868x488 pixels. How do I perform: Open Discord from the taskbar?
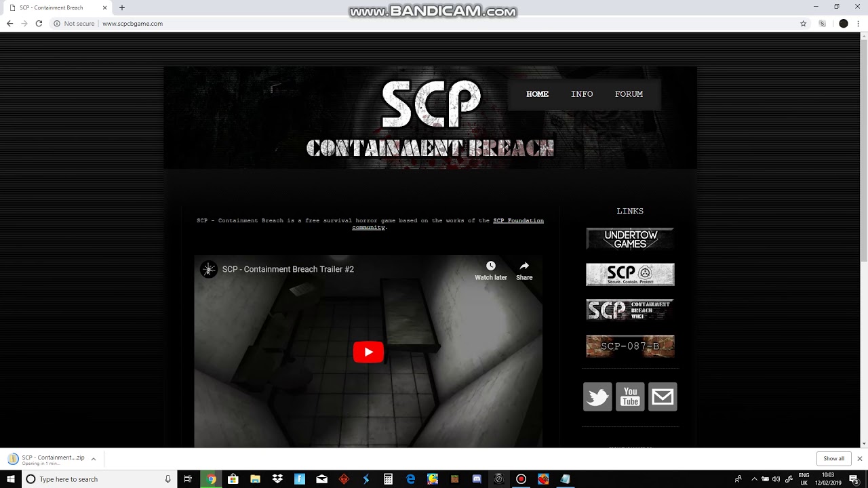[x=477, y=479]
